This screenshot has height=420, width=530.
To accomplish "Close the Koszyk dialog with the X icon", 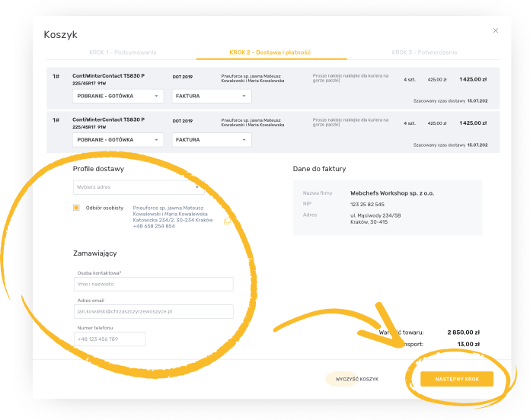I will pyautogui.click(x=496, y=30).
